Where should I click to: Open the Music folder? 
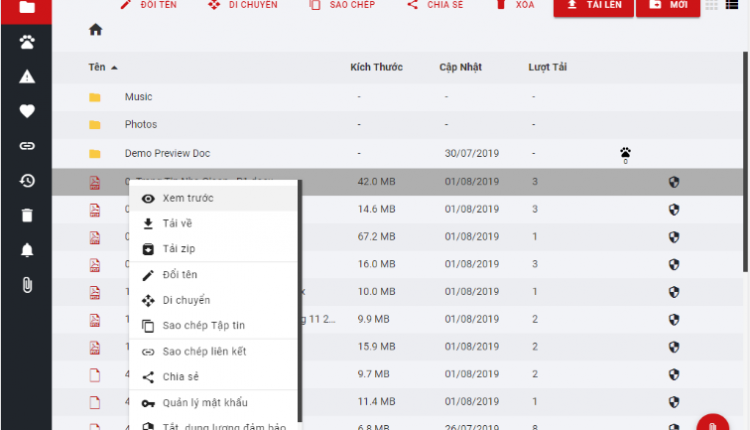138,97
